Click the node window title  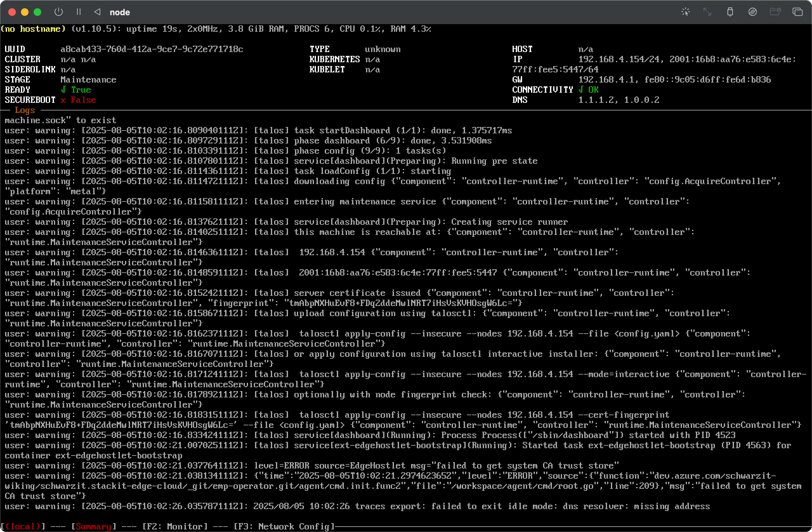point(120,12)
